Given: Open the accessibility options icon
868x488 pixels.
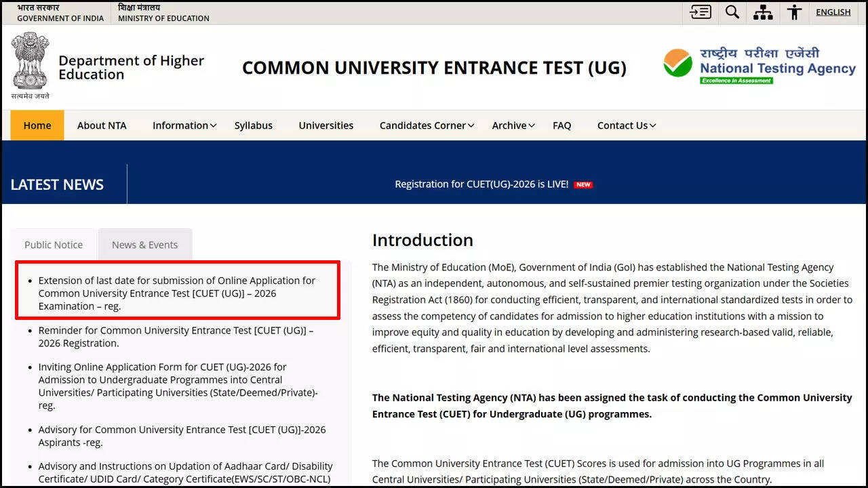Looking at the screenshot, I should [794, 12].
